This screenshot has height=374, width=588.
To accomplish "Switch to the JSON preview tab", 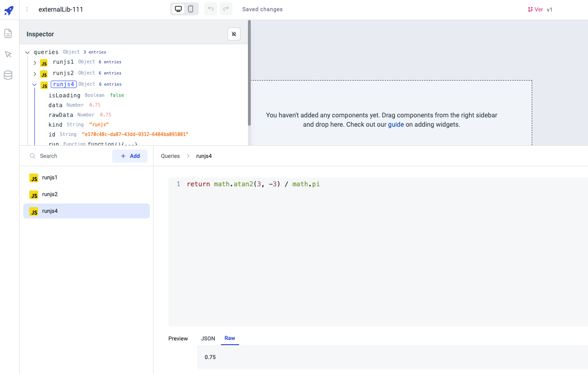I will tap(208, 339).
